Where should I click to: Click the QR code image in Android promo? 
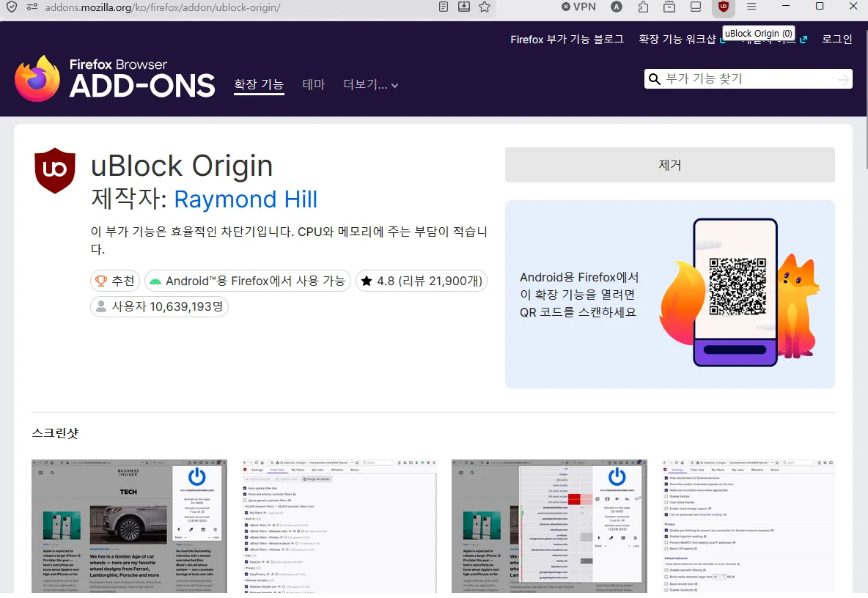pyautogui.click(x=738, y=286)
